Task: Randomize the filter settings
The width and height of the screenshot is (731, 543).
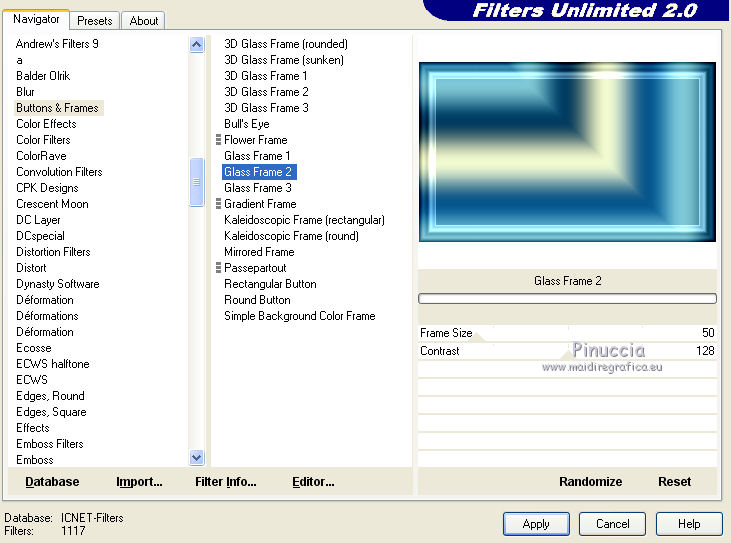Action: pos(591,481)
